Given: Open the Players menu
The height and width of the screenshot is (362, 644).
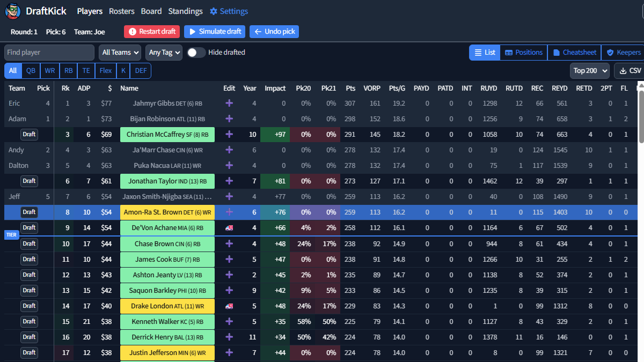Looking at the screenshot, I should pos(90,11).
